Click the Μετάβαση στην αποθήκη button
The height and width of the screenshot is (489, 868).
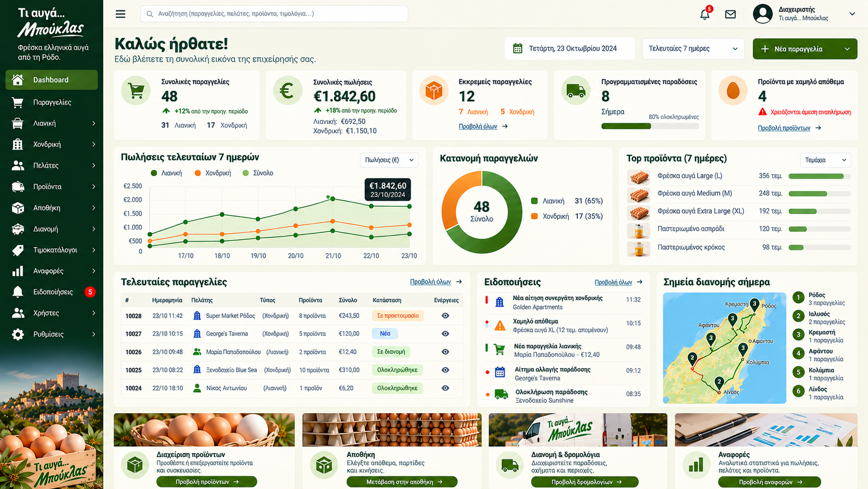coord(402,482)
